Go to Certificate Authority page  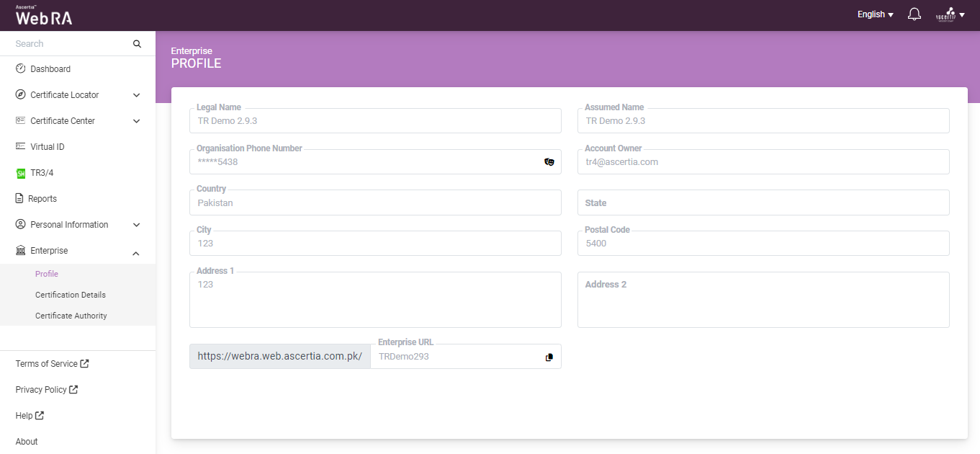coord(71,316)
